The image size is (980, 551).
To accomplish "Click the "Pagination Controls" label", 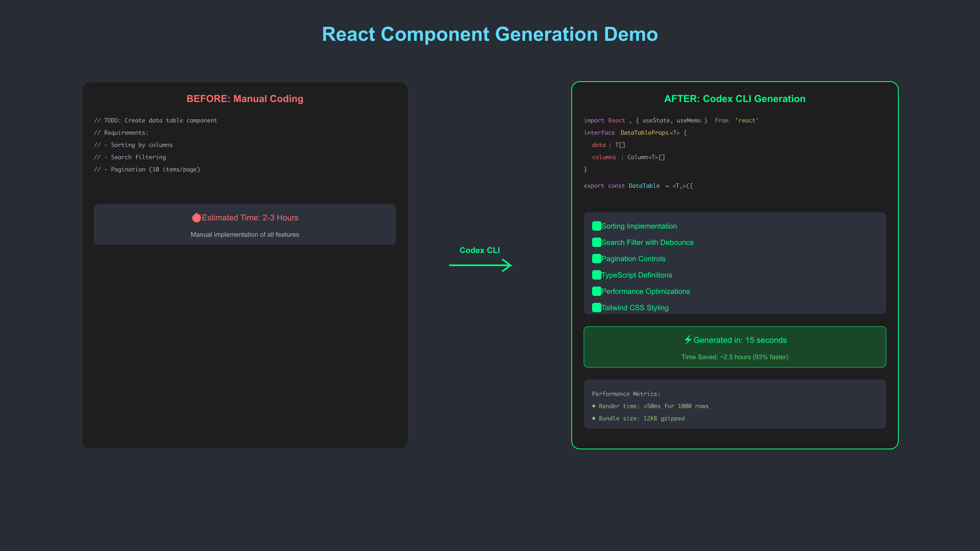I will pyautogui.click(x=633, y=259).
